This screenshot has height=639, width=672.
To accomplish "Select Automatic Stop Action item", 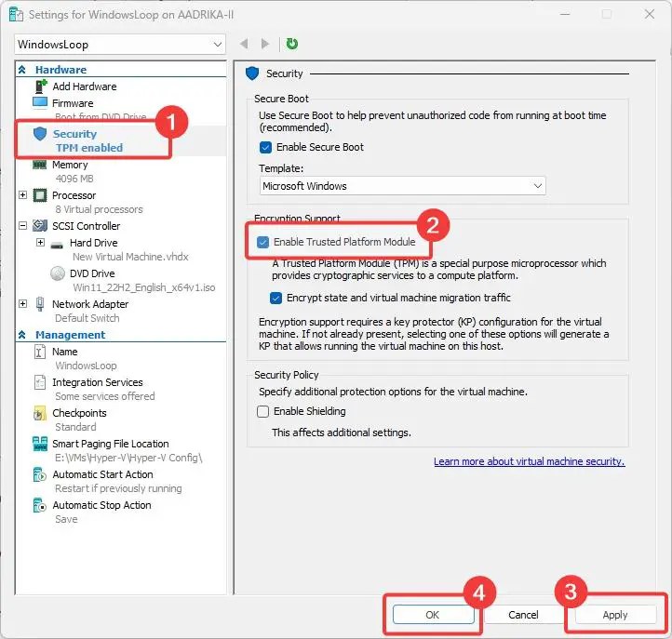I will click(101, 505).
